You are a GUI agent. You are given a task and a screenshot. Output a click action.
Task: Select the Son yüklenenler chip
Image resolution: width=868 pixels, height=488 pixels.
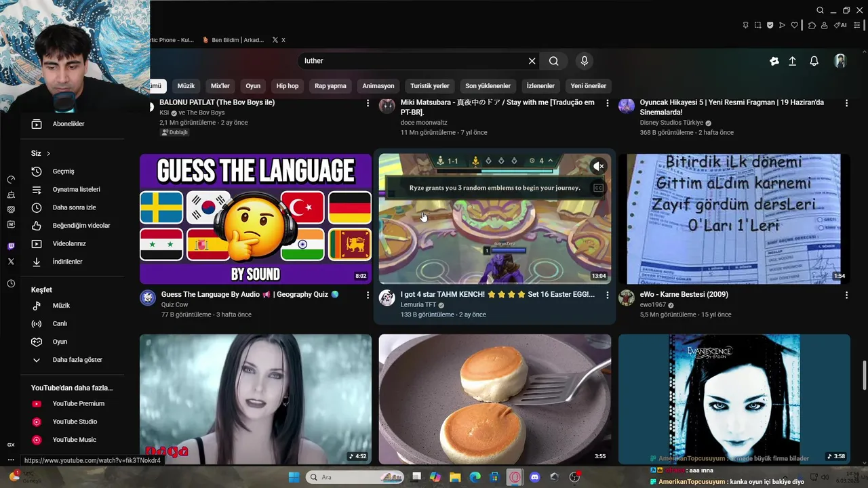click(x=488, y=86)
